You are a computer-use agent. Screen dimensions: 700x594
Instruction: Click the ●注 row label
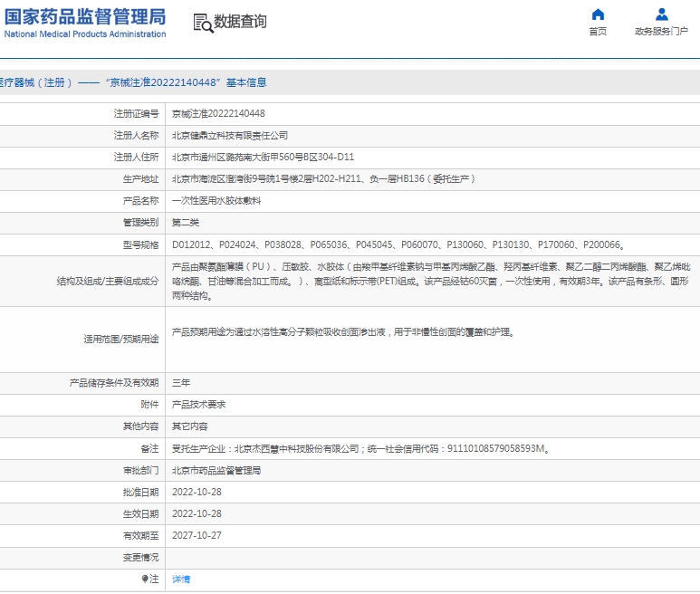[x=150, y=580]
